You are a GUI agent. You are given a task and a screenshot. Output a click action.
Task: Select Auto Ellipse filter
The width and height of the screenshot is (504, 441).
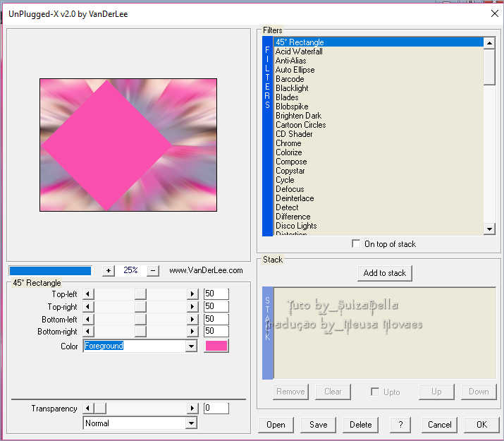tap(379, 70)
